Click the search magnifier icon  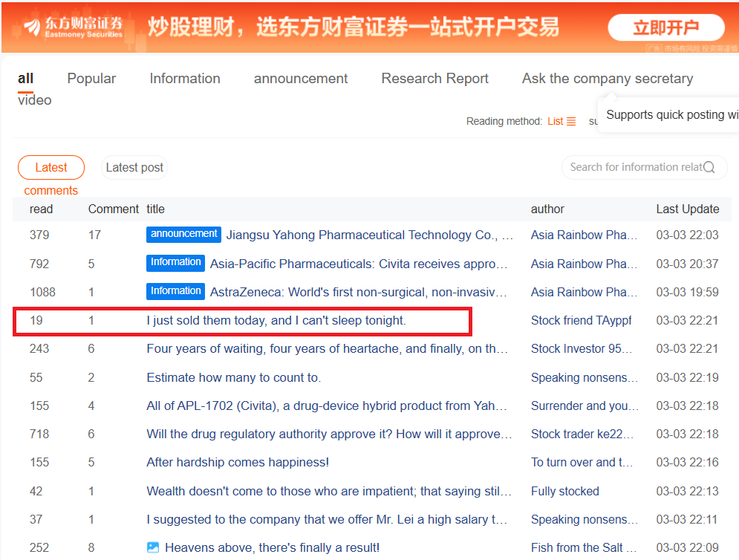[709, 167]
